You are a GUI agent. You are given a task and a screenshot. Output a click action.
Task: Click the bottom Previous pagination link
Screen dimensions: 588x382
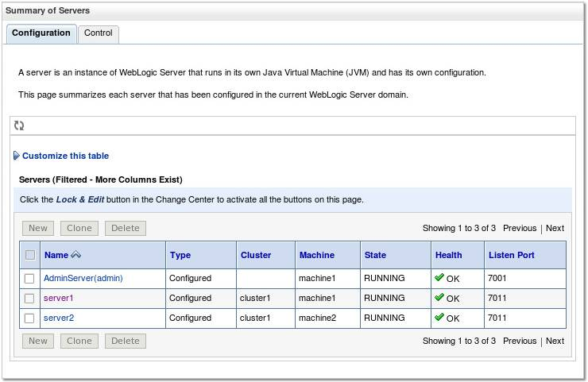coord(520,341)
